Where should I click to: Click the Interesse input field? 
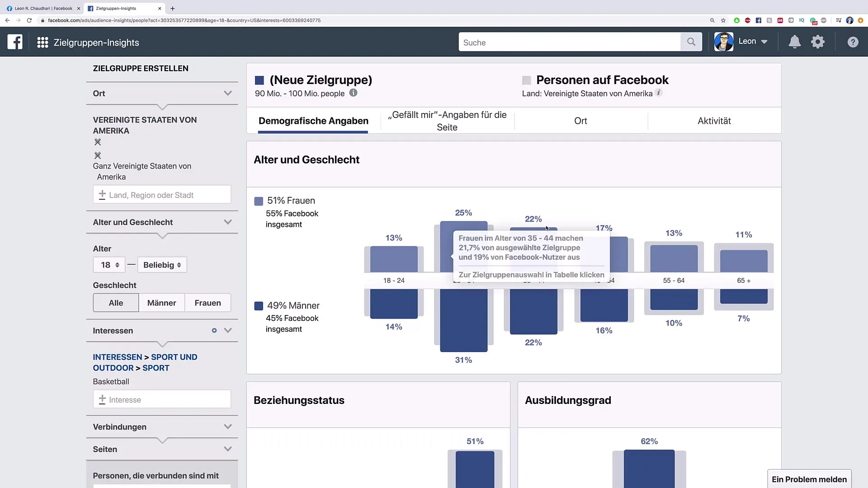pyautogui.click(x=162, y=399)
